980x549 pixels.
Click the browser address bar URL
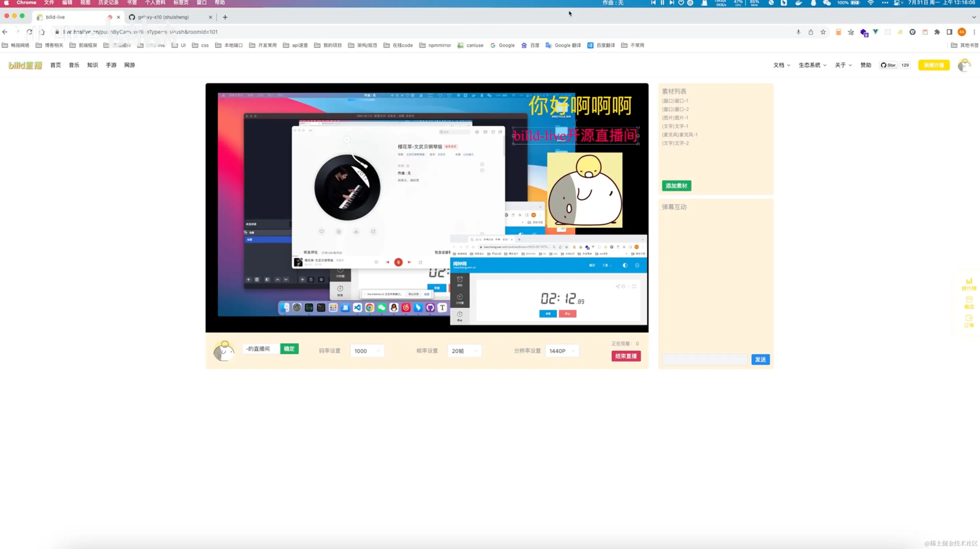click(141, 32)
